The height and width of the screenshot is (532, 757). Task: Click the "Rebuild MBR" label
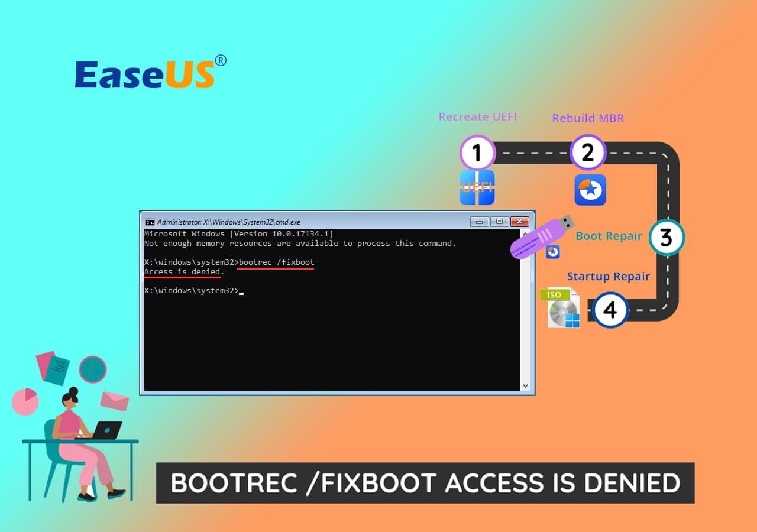pyautogui.click(x=588, y=118)
